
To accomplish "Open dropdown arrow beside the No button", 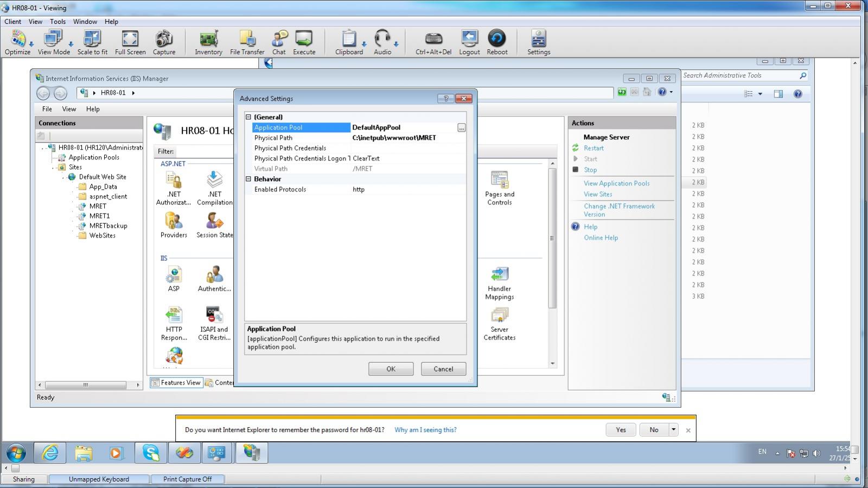I will pos(673,429).
